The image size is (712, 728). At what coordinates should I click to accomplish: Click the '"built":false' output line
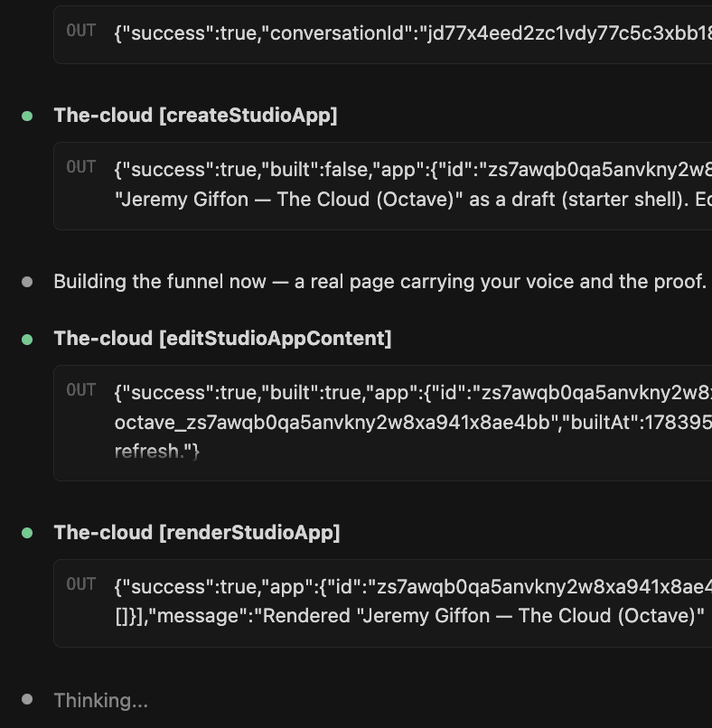pyautogui.click(x=413, y=170)
